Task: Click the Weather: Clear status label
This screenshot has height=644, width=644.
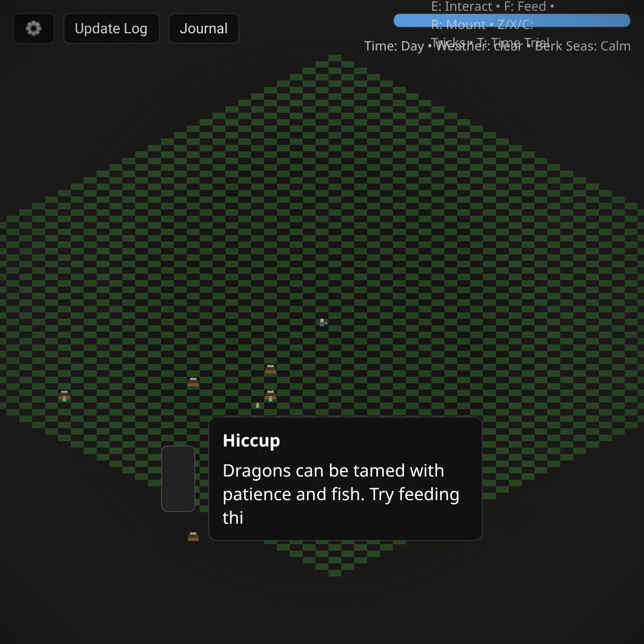Action: [x=479, y=46]
